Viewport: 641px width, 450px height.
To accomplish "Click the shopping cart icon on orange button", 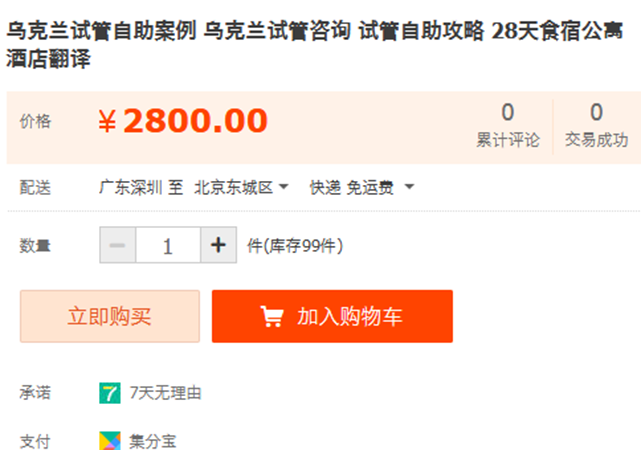I will (272, 316).
